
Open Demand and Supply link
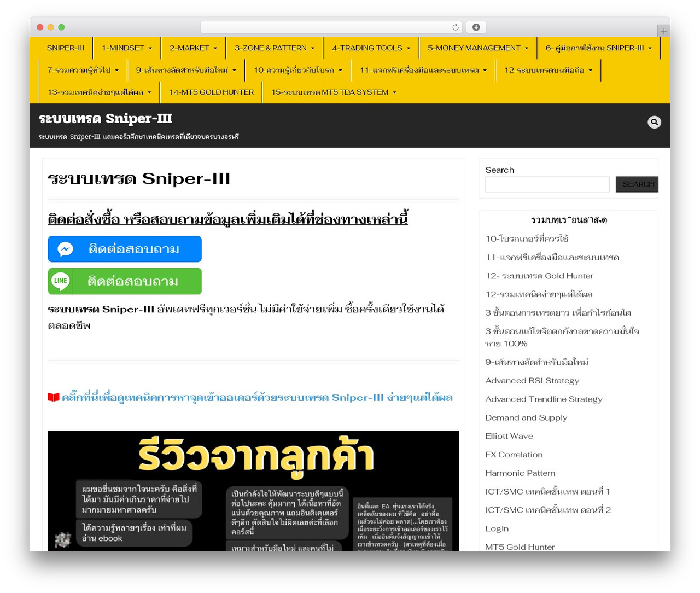click(526, 417)
